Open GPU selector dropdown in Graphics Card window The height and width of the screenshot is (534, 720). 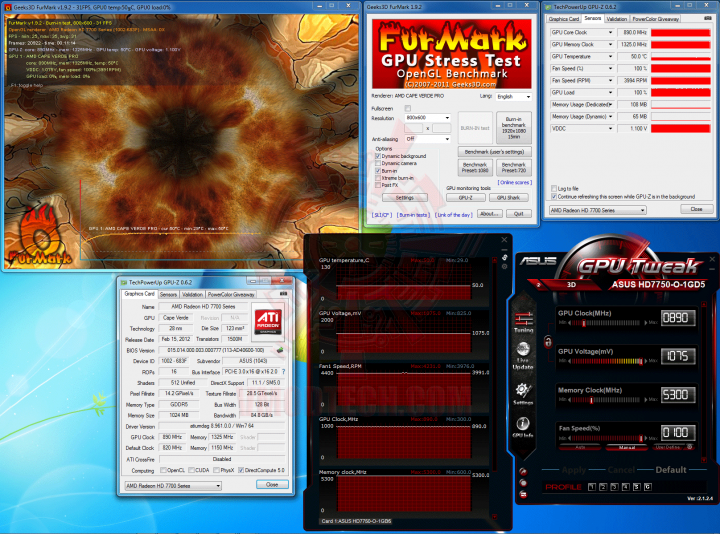pyautogui.click(x=173, y=485)
